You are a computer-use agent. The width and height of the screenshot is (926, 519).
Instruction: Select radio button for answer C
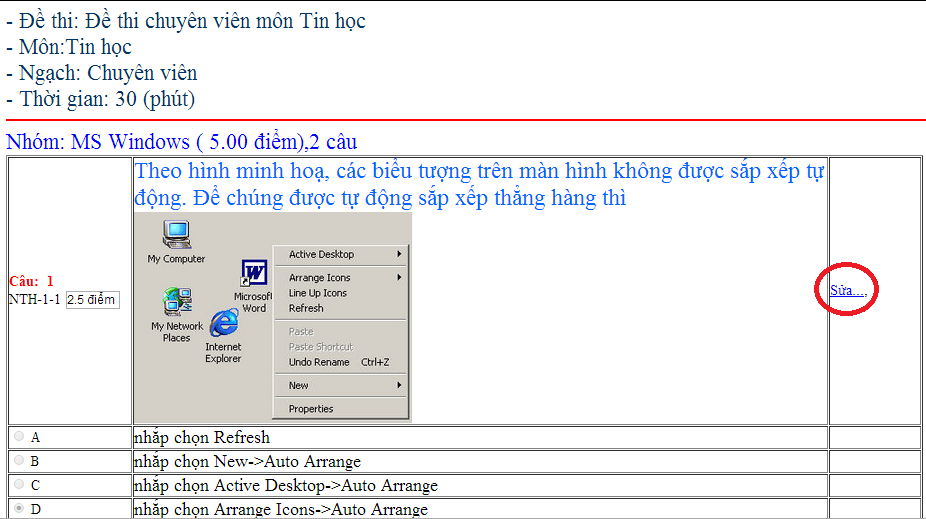point(19,484)
